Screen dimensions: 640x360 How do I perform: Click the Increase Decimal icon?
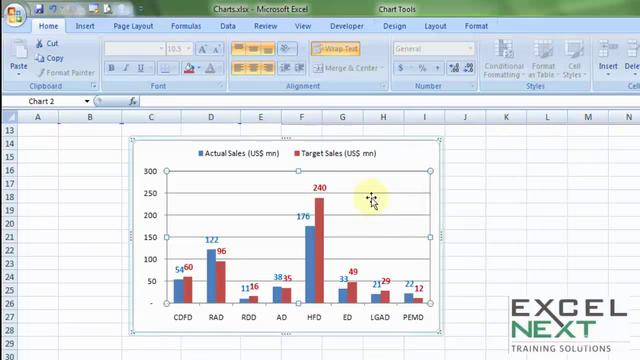tap(454, 68)
